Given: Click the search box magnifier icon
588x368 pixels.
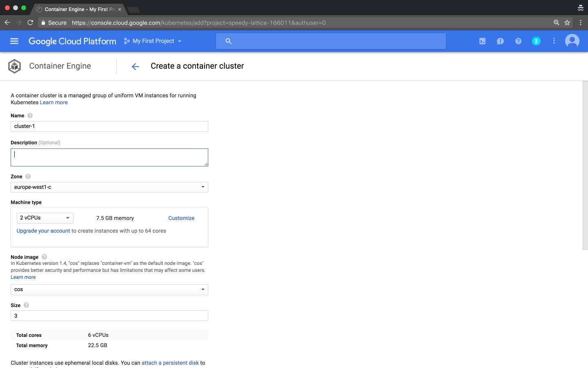Looking at the screenshot, I should tap(229, 41).
